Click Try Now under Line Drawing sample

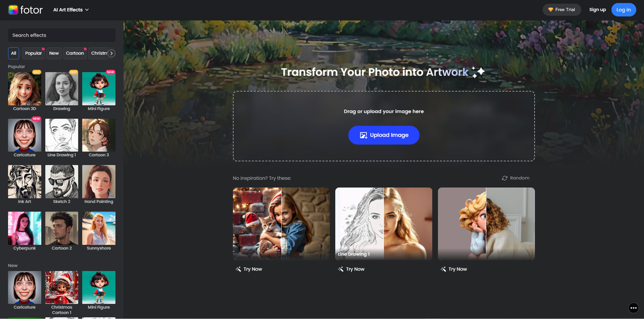click(351, 269)
